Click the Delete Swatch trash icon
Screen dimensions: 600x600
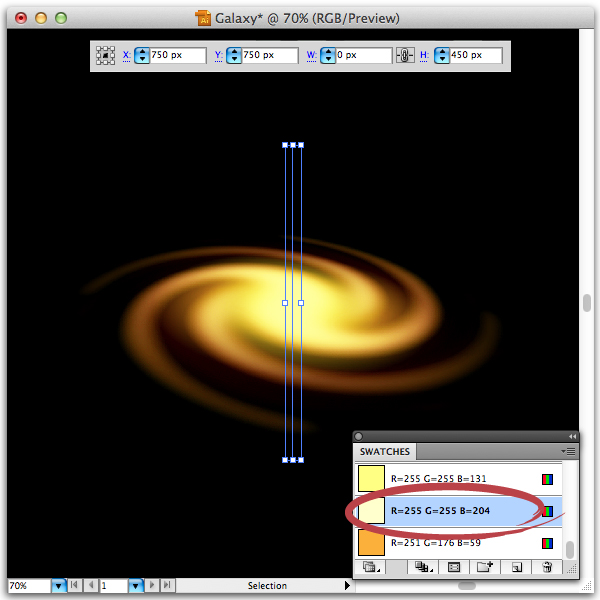pyautogui.click(x=547, y=567)
